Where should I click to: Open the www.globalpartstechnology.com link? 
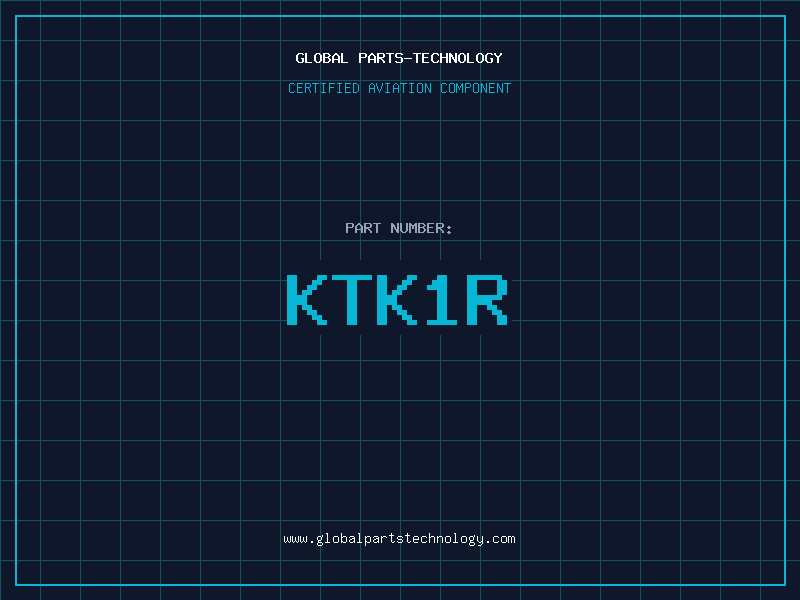point(399,539)
